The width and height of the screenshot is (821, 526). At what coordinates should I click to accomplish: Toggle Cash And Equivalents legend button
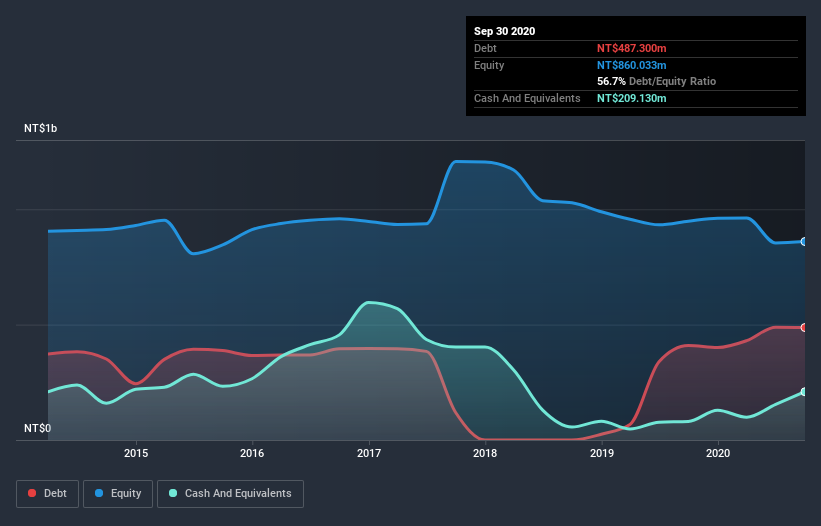pyautogui.click(x=230, y=494)
